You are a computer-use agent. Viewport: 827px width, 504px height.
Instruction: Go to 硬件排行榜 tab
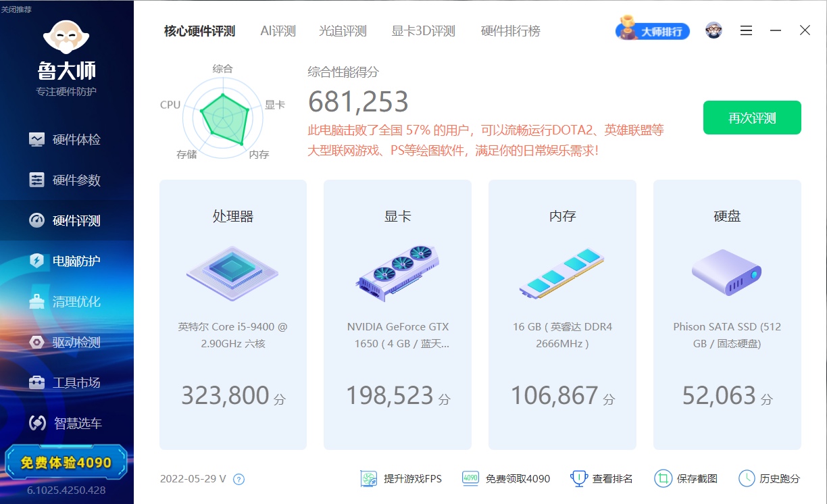coord(510,31)
